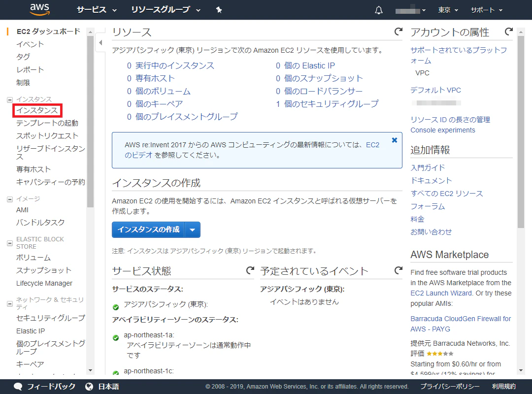Screen dimensions: 532x394
Task: Click 0 個のボリューム link
Action: [x=159, y=91]
